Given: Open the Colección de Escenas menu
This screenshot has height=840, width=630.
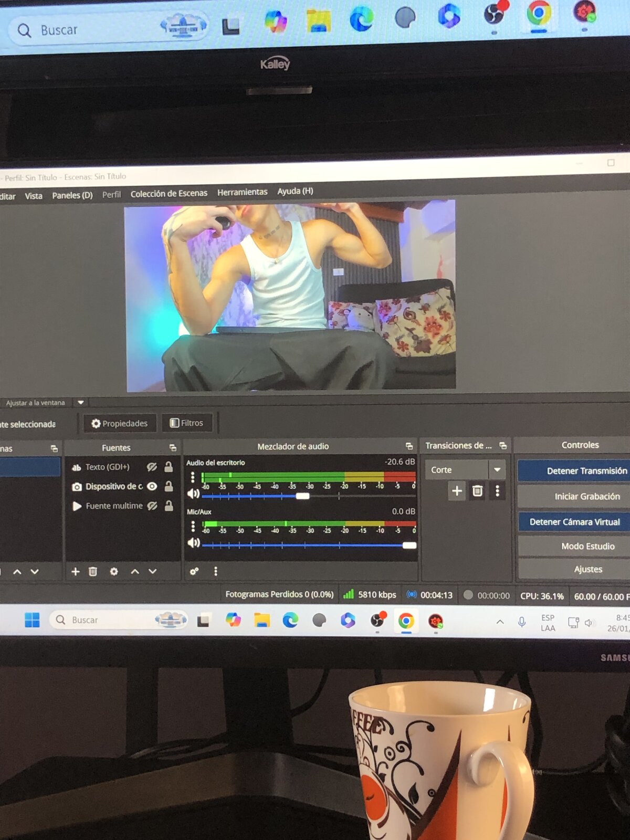Looking at the screenshot, I should tap(169, 194).
